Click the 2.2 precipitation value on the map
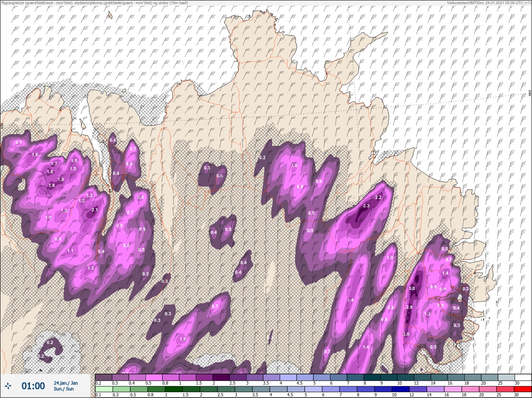 [378, 197]
